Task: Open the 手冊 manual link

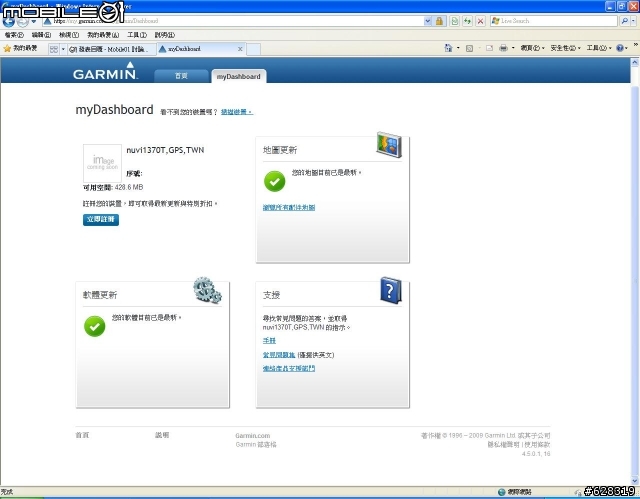Action: (x=269, y=340)
